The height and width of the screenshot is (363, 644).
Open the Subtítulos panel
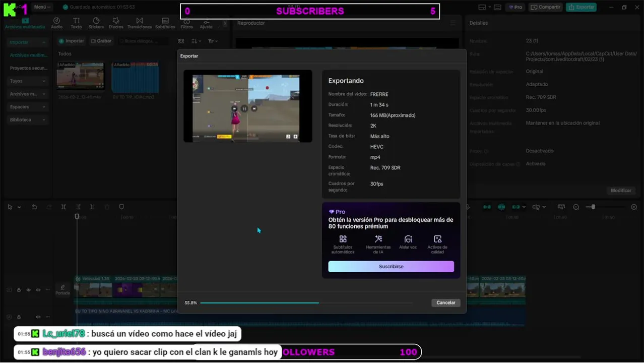coord(165,23)
